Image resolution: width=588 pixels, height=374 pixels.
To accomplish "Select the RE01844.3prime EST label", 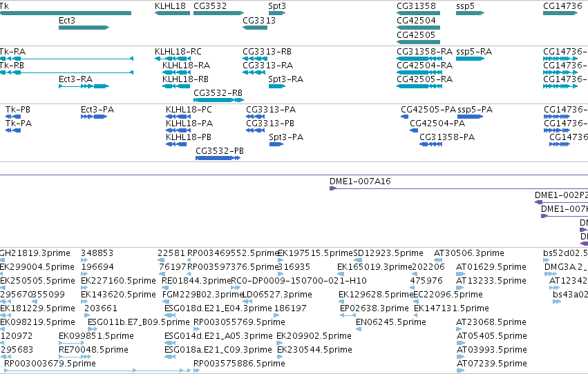I will coord(196,281).
